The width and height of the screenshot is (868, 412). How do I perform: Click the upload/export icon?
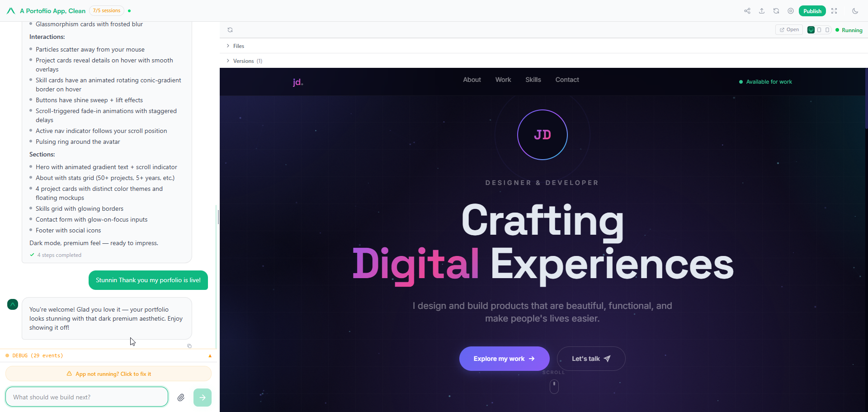pos(762,11)
